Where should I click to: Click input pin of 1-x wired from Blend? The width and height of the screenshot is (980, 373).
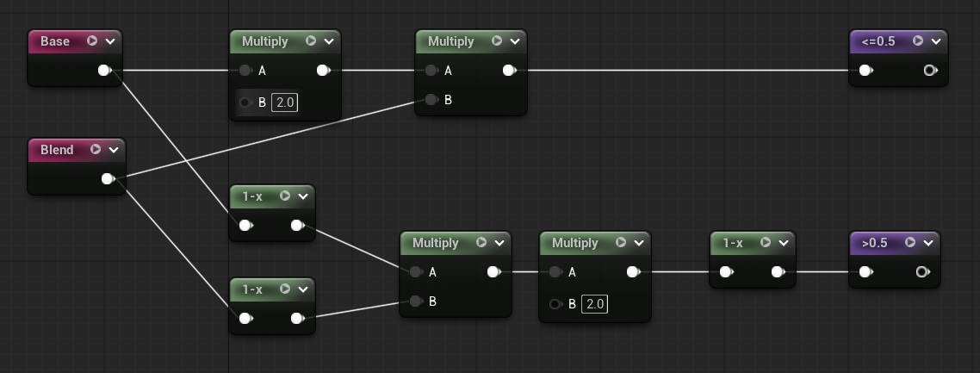pos(246,319)
